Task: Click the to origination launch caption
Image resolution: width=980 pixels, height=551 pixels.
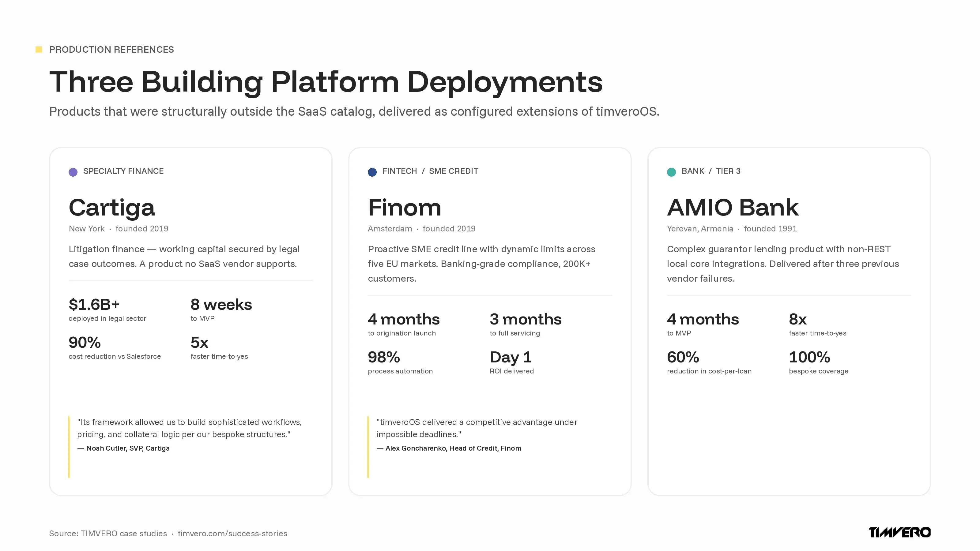Action: click(x=402, y=333)
